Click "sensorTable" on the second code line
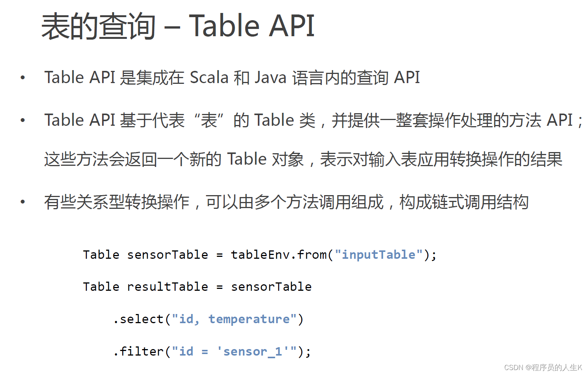588x375 pixels. click(271, 287)
